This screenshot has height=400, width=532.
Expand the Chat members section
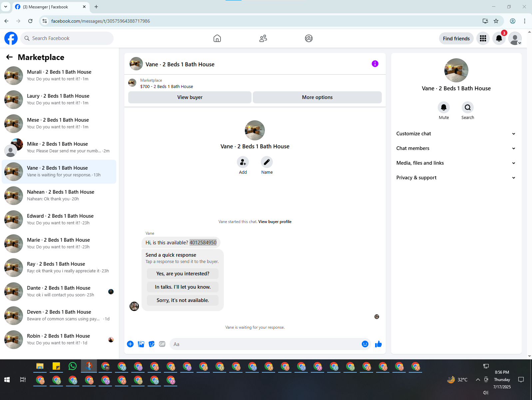click(456, 148)
